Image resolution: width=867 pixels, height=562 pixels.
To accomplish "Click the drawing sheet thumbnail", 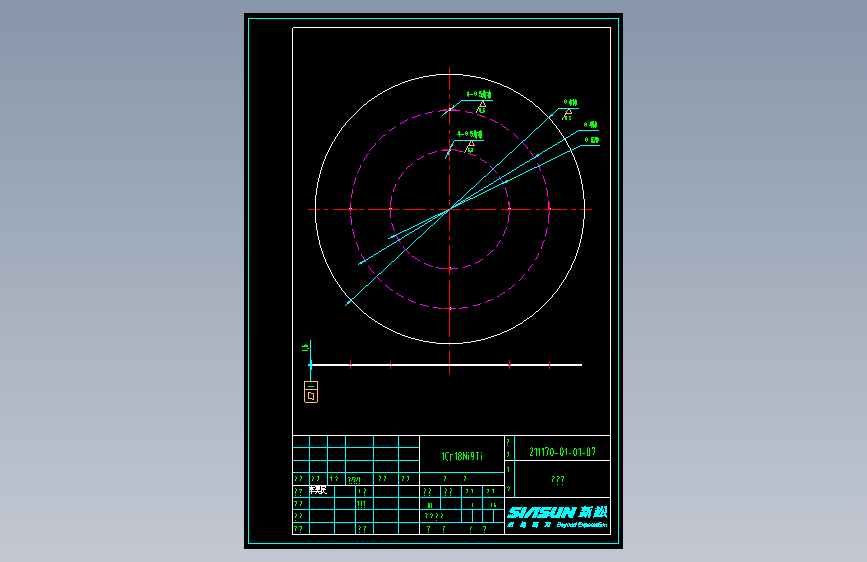I will (x=434, y=281).
